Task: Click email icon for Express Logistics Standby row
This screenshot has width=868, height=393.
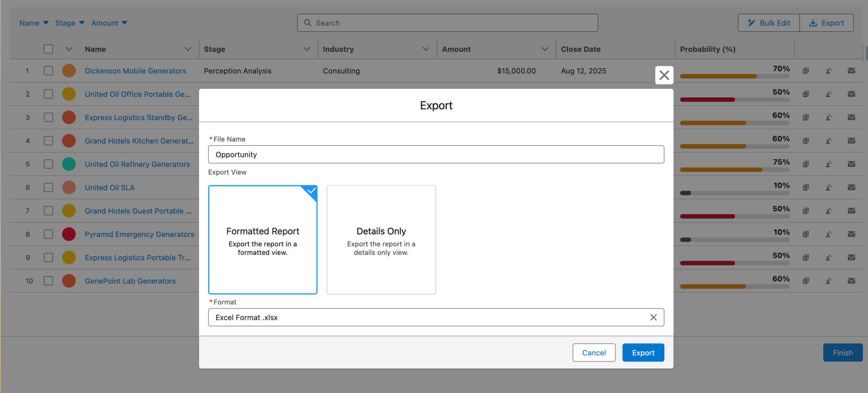Action: pyautogui.click(x=851, y=118)
